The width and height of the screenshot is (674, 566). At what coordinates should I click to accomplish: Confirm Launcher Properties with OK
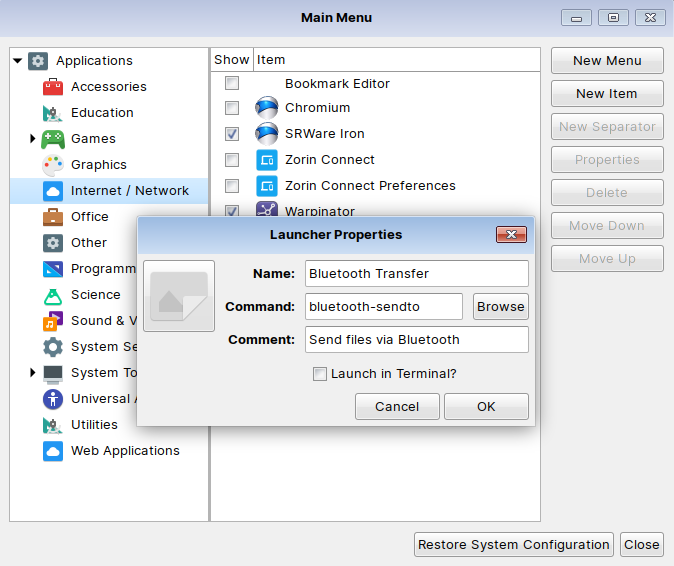(x=486, y=407)
